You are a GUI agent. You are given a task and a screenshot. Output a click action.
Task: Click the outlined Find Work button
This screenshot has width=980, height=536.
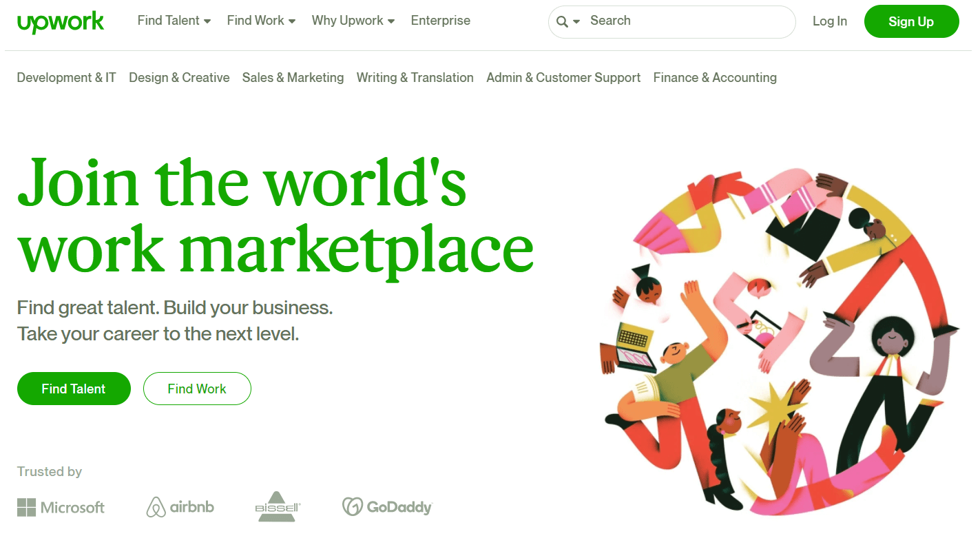click(x=197, y=389)
